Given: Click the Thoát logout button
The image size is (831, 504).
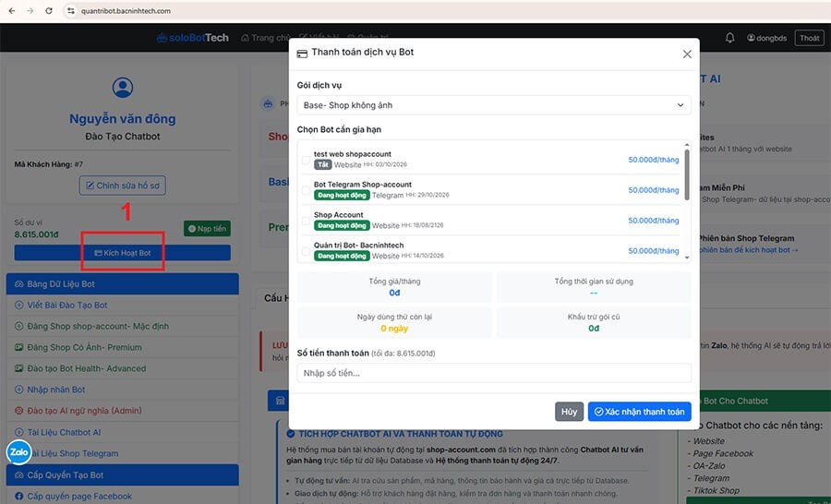Looking at the screenshot, I should tap(809, 38).
